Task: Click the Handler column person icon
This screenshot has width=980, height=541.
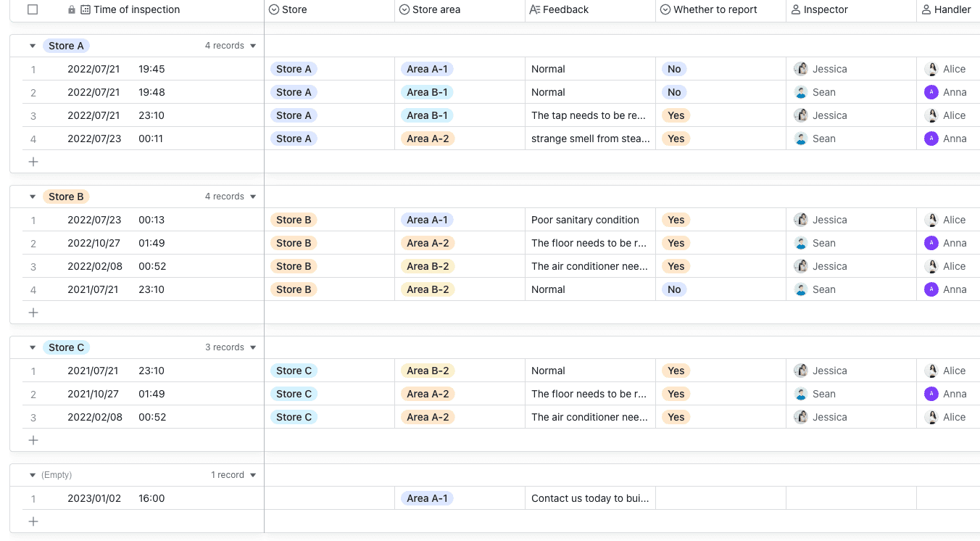Action: (x=926, y=10)
